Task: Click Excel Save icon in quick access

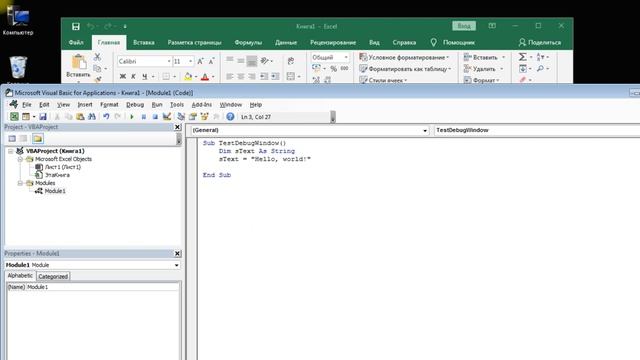Action: point(76,27)
